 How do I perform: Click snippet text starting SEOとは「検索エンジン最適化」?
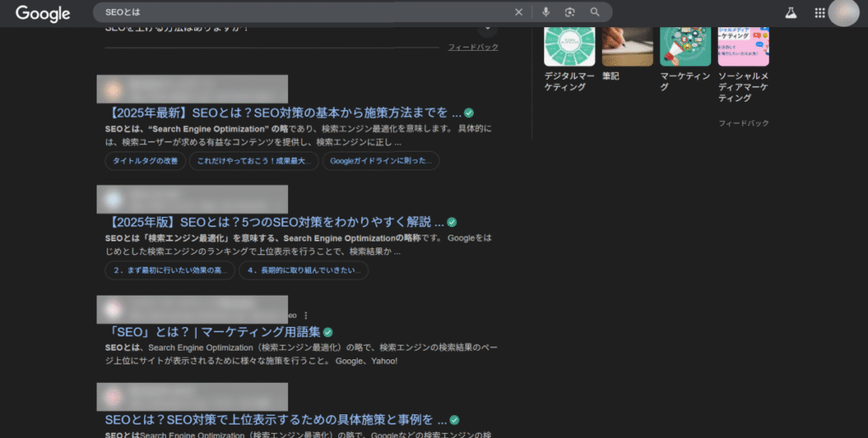(298, 245)
